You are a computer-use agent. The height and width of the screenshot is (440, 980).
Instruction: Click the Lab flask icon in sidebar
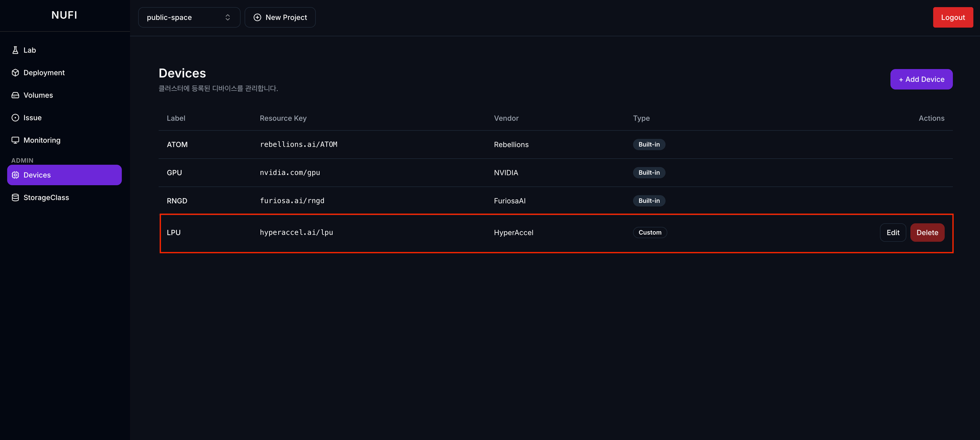pyautogui.click(x=15, y=50)
